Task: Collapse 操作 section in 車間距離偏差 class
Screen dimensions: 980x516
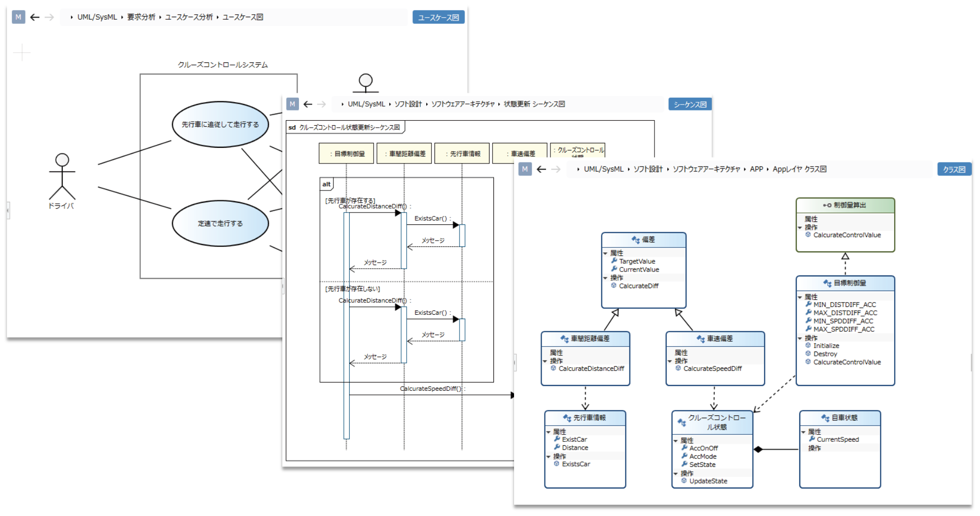Action: (545, 361)
